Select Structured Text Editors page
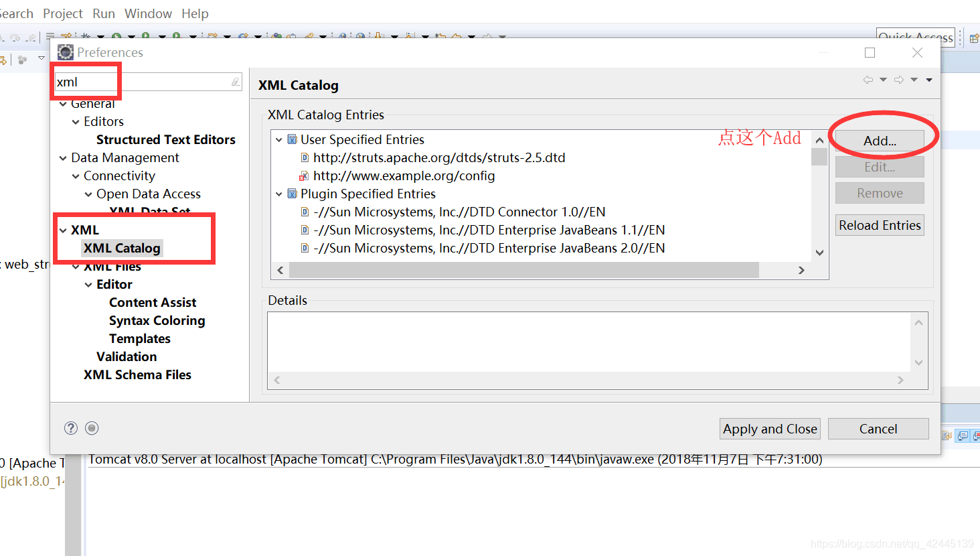980x556 pixels. [x=166, y=139]
